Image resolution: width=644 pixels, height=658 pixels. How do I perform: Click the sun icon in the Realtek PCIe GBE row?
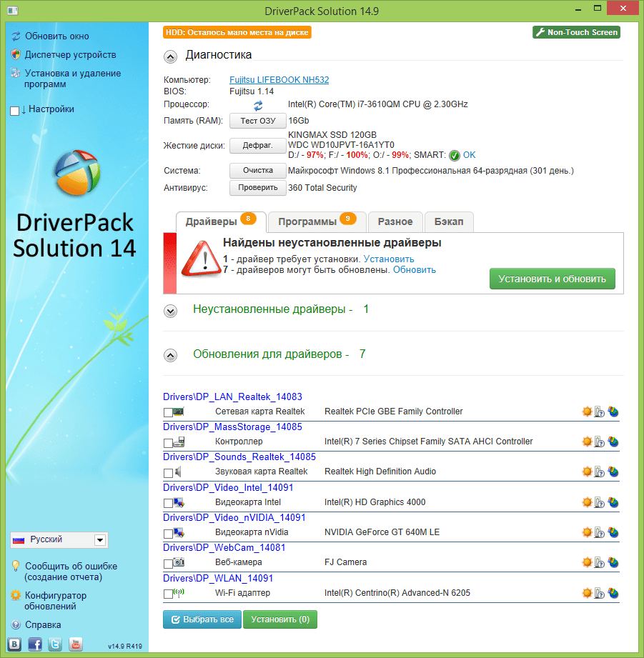pyautogui.click(x=587, y=412)
